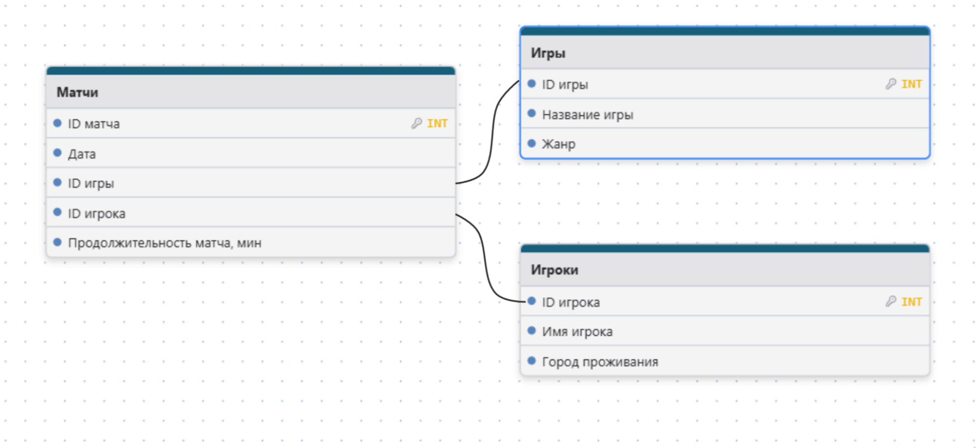
Task: Click Продолжительность матча, мин field
Action: point(251,242)
